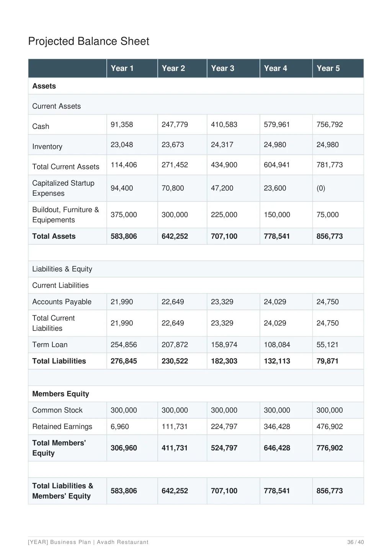
Task: Click the Members Equity section heading
Action: point(60,394)
